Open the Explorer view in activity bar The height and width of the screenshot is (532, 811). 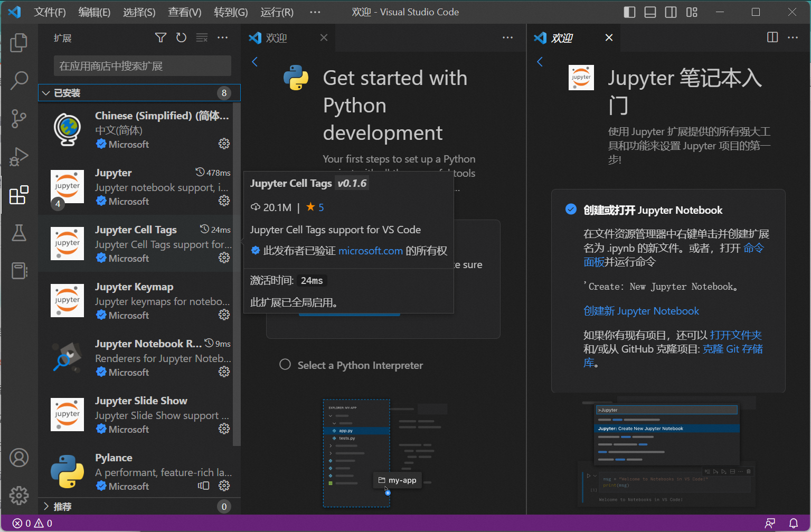tap(19, 43)
